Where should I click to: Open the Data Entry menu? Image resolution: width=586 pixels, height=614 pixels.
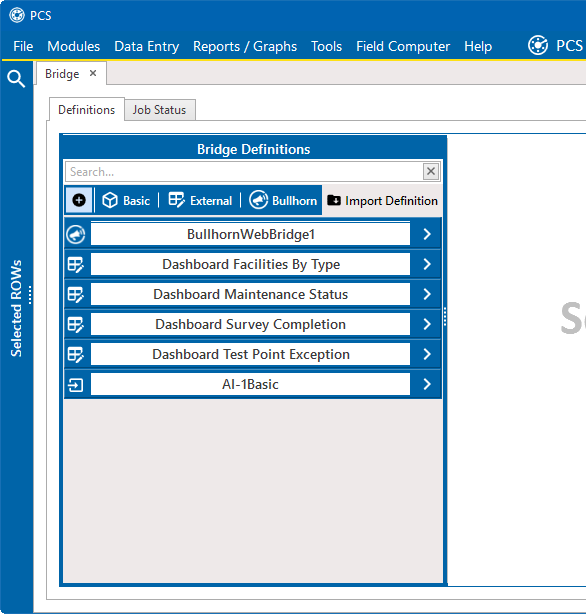(x=146, y=46)
